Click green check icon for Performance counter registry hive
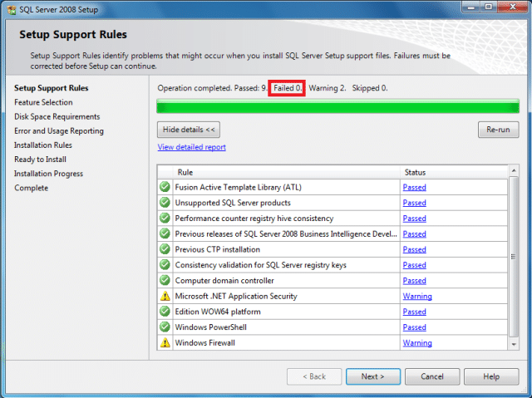532x398 pixels. point(165,218)
